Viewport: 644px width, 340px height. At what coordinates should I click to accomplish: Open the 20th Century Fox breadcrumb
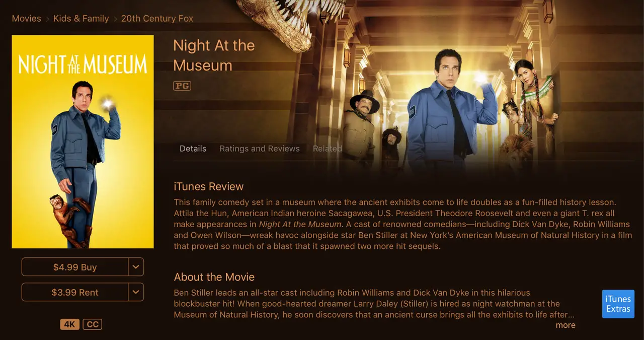[157, 19]
